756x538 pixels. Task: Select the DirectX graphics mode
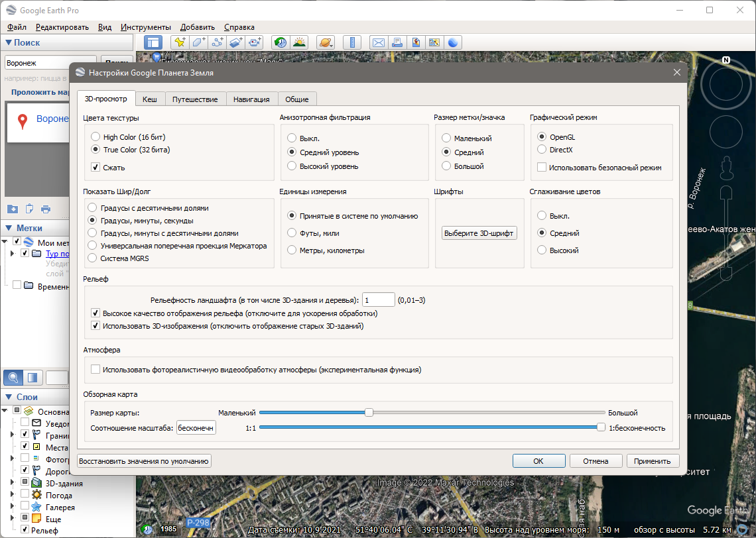click(541, 150)
